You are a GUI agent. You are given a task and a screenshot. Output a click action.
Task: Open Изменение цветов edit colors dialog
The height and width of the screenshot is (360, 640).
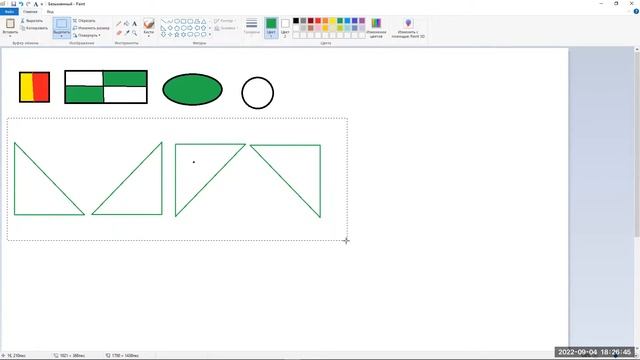coord(376,28)
